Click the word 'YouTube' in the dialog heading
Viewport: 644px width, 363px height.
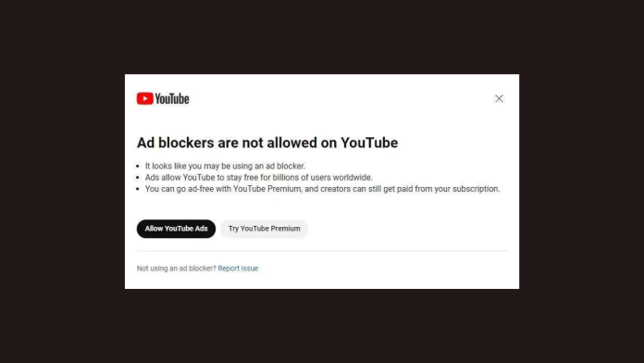pos(369,143)
